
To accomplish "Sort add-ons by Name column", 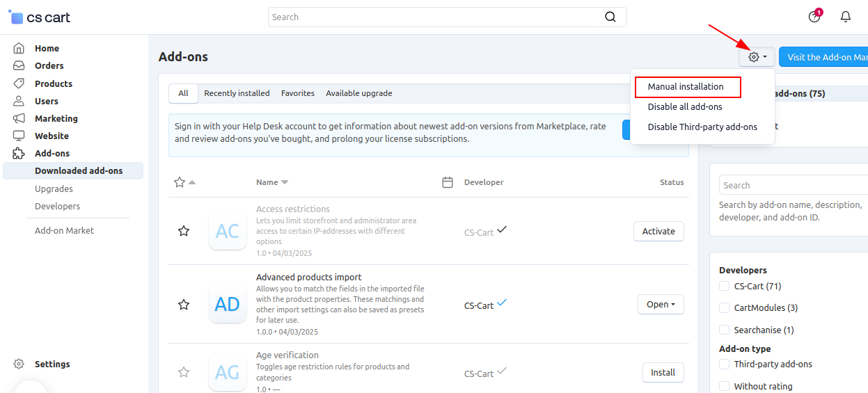I will [271, 182].
